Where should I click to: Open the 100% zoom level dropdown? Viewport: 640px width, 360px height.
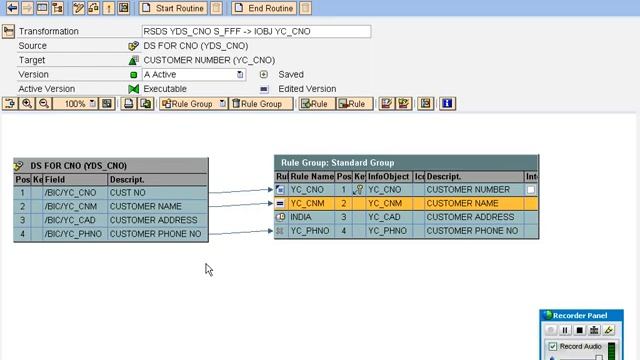click(93, 104)
